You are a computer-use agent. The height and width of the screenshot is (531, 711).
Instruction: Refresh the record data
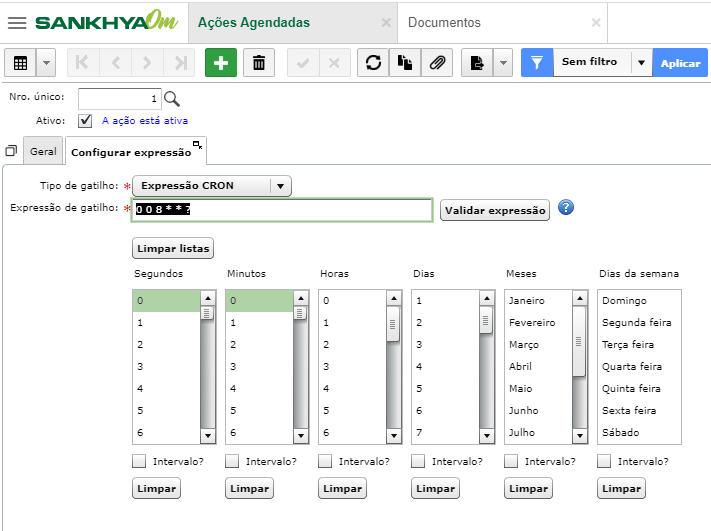(373, 63)
